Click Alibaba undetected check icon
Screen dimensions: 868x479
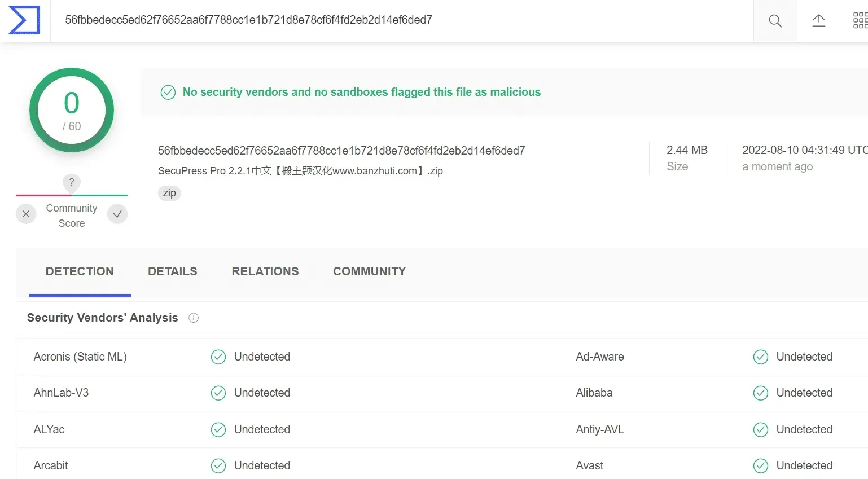(x=761, y=393)
